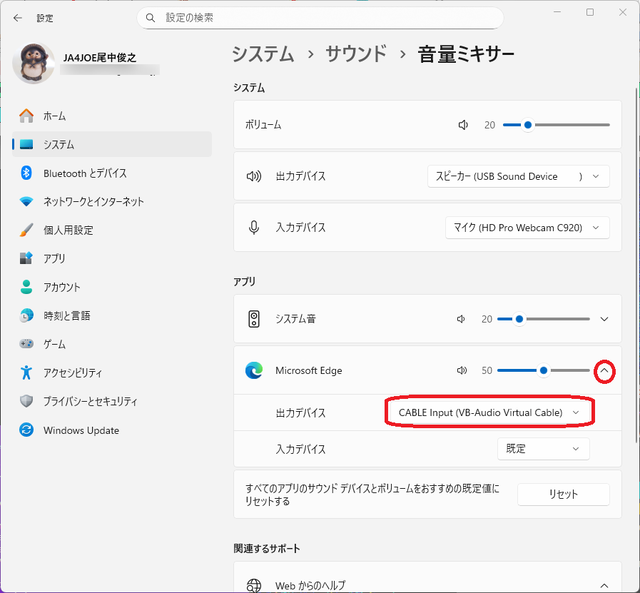Screen dimensions: 640x593
Task: Expand the システム音 row chevron
Action: 604,319
